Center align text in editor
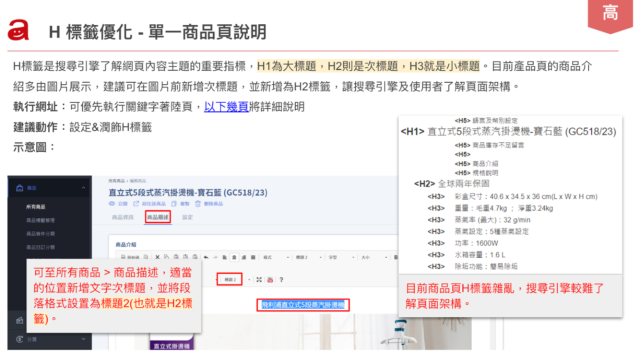Viewport: 640px width, 364px height. point(234,257)
